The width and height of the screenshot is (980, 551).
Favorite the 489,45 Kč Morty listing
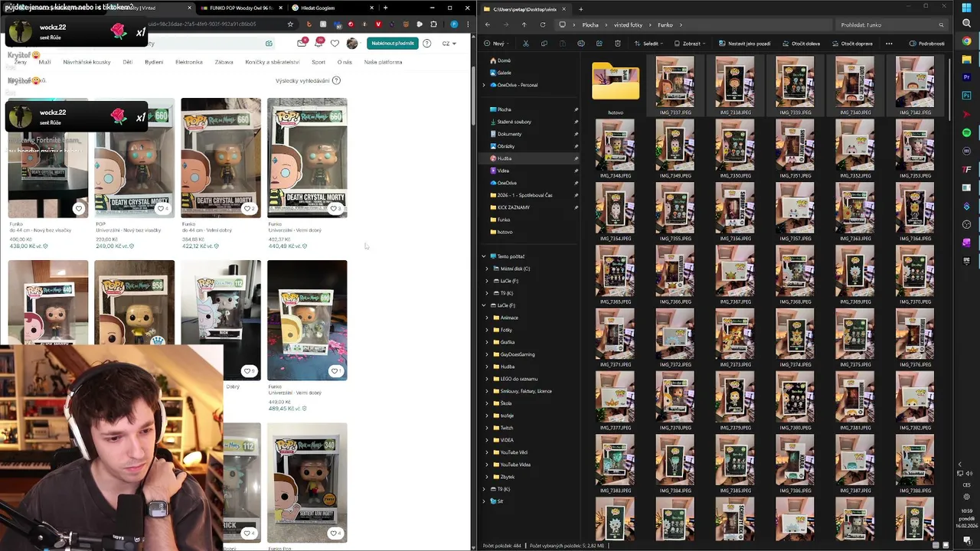point(335,371)
